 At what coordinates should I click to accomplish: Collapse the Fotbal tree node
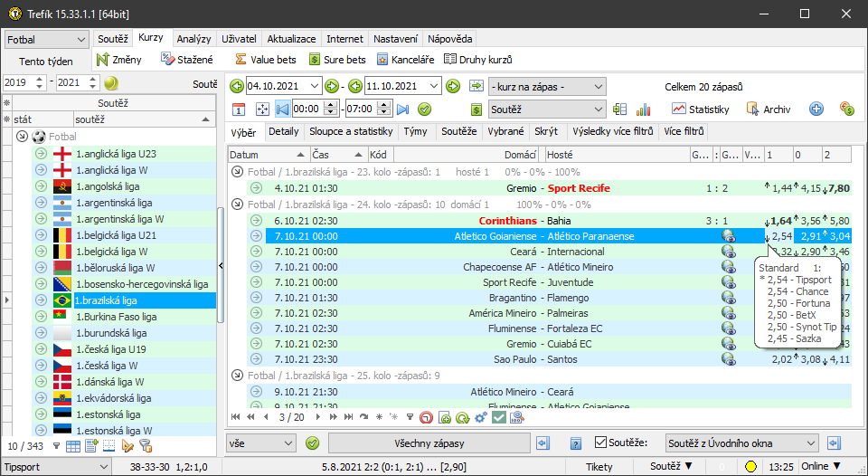coord(22,137)
